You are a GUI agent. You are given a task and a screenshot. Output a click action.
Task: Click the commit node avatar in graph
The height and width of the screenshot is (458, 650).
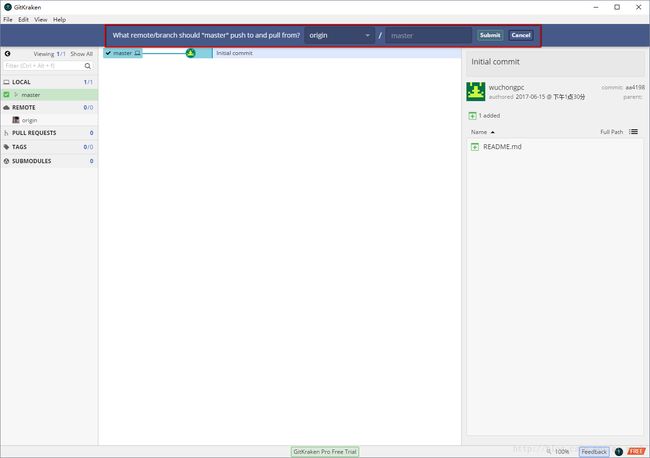(x=191, y=53)
